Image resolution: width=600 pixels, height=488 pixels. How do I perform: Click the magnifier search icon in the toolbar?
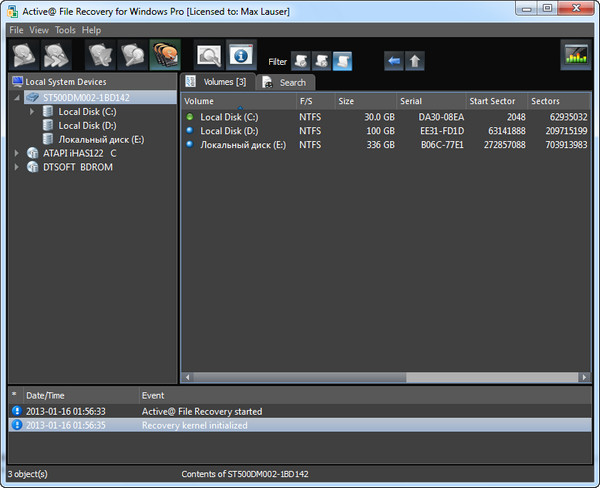pos(208,56)
